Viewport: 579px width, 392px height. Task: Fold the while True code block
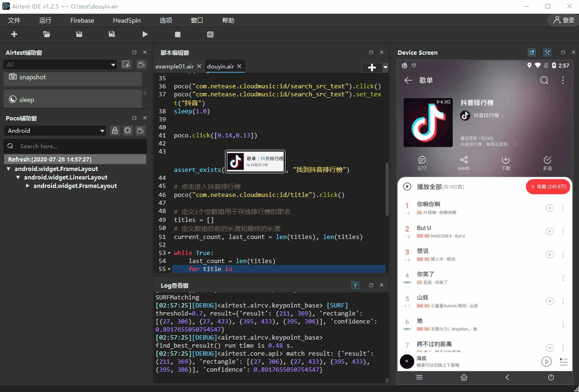pos(170,253)
